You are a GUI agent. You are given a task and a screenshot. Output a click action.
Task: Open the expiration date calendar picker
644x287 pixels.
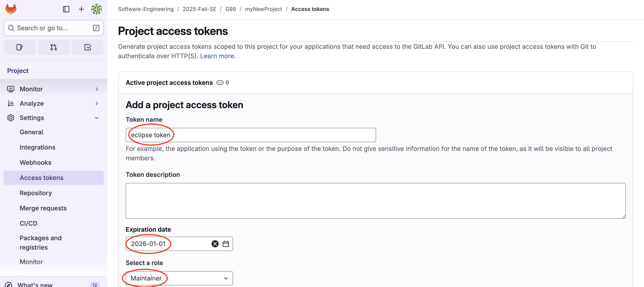(x=226, y=244)
